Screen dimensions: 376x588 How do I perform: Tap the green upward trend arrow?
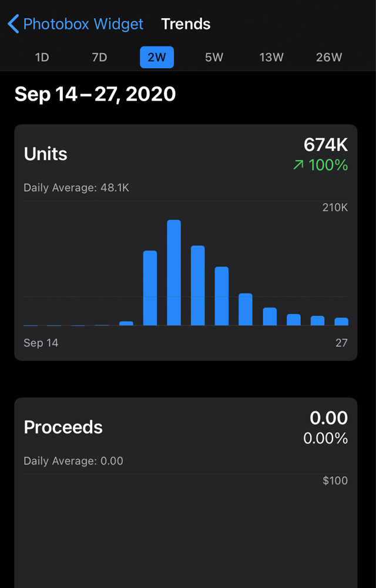[x=298, y=165]
